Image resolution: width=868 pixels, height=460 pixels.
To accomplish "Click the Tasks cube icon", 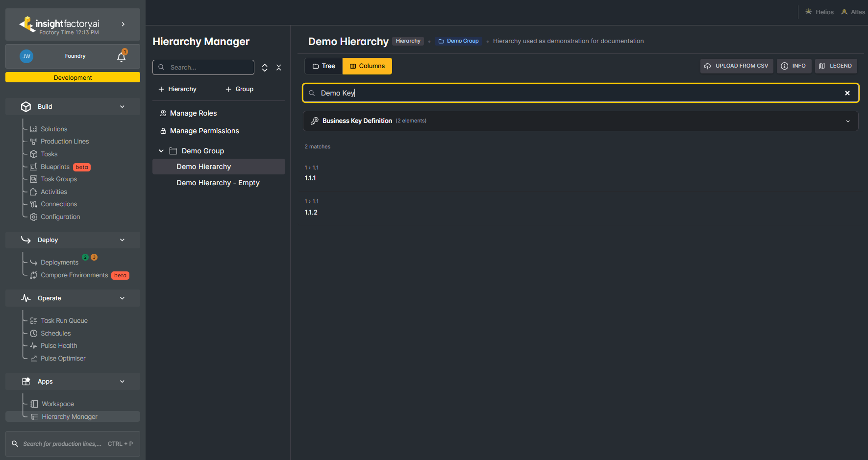I will pos(34,154).
